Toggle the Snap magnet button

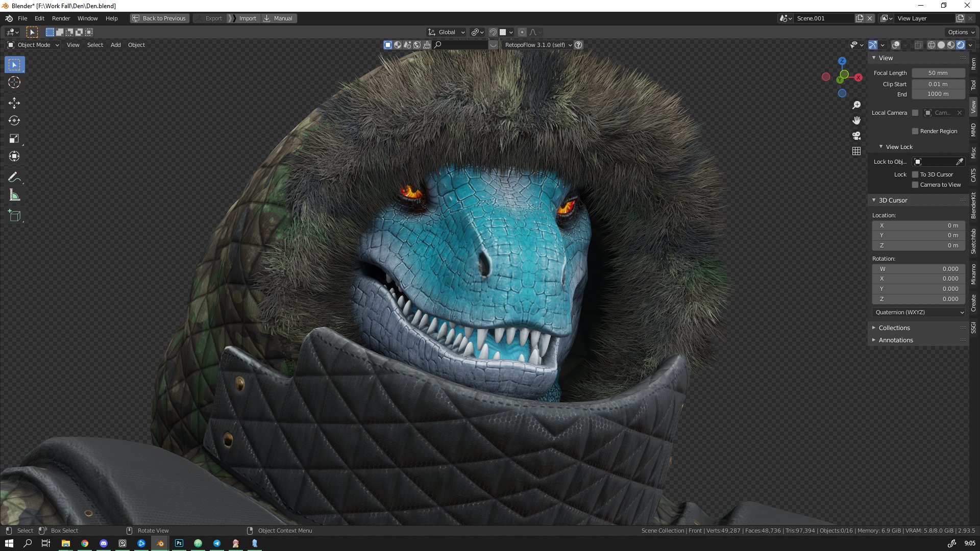click(493, 32)
